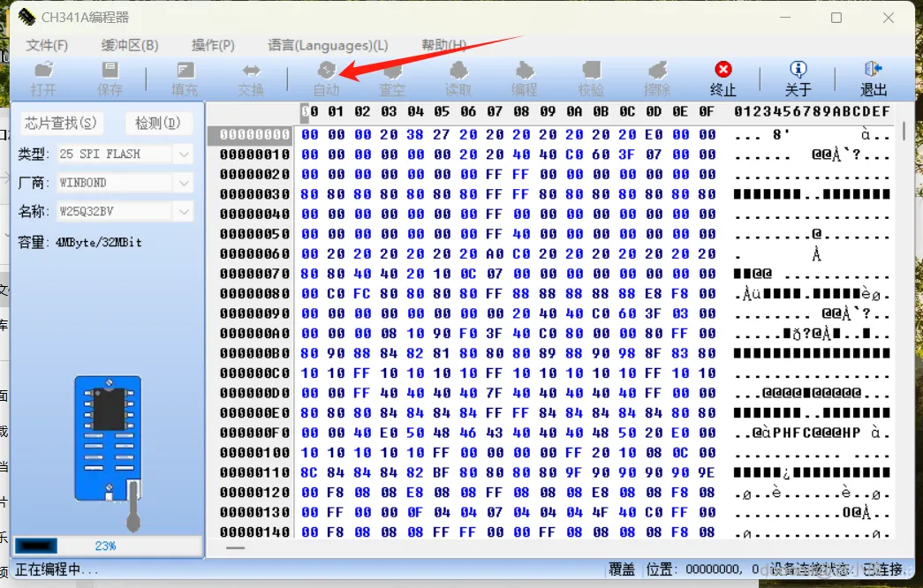The height and width of the screenshot is (588, 923).
Task: Minimize the CH341A编程器 window
Action: (x=784, y=18)
